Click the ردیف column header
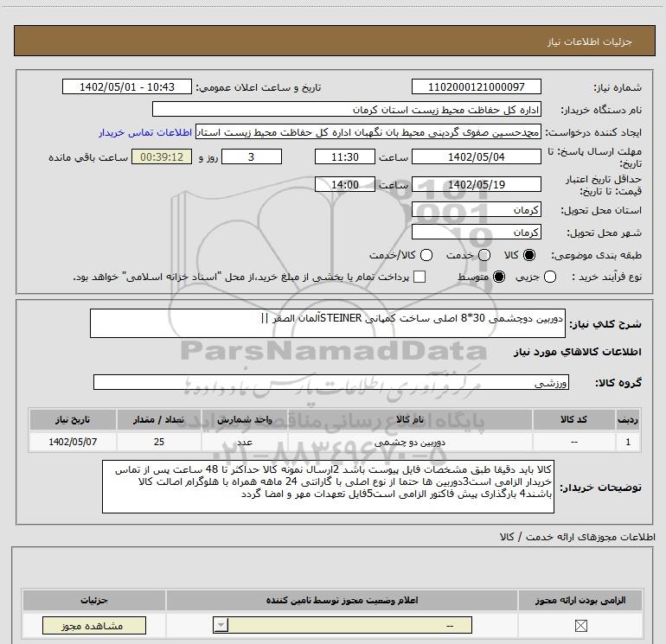The image size is (666, 644). point(628,419)
